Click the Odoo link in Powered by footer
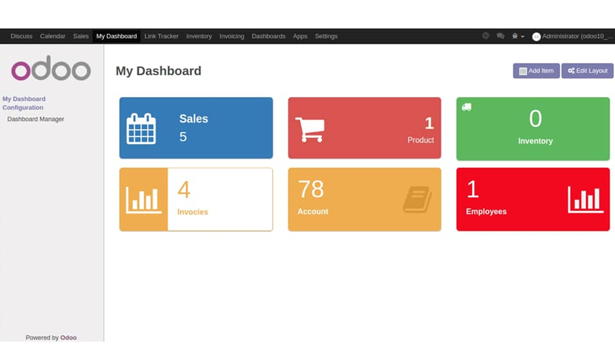Screen dimensions: 615x364 68,337
